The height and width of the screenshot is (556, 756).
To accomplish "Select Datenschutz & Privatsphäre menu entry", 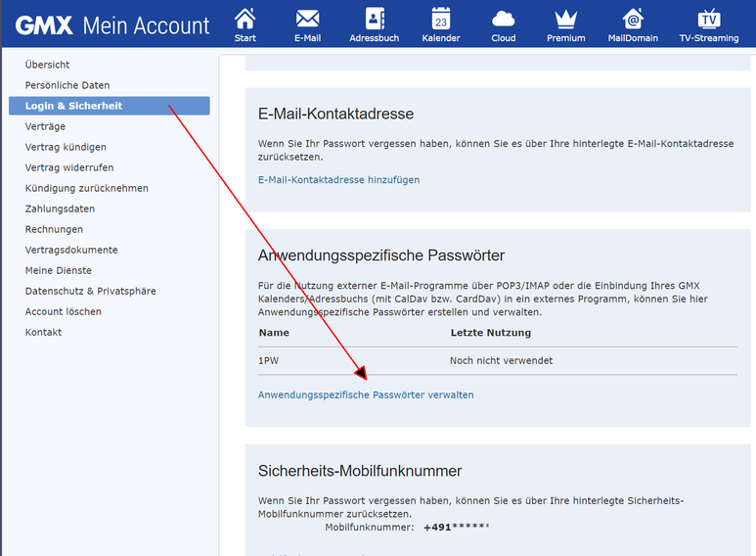I will pos(90,291).
